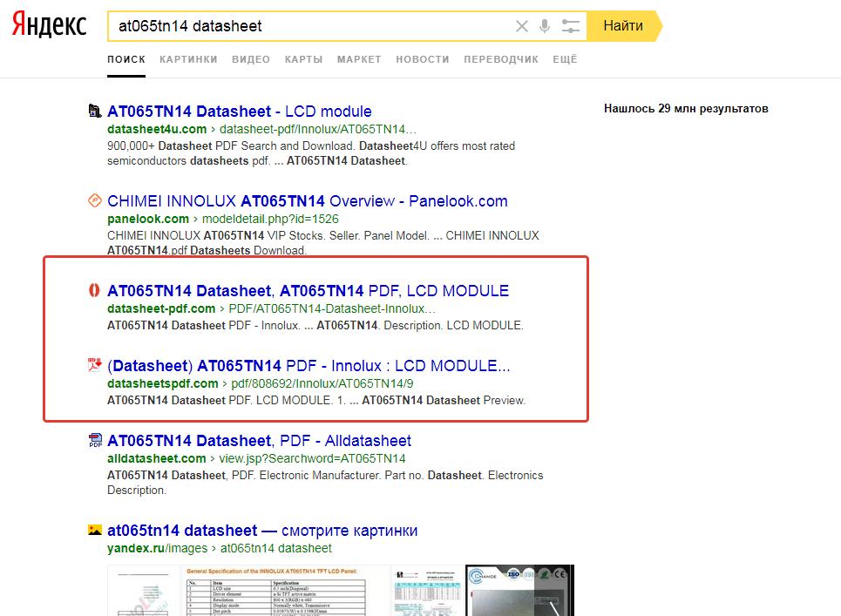Image resolution: width=841 pixels, height=616 pixels.
Task: Open advanced search settings sliders icon
Action: click(571, 26)
